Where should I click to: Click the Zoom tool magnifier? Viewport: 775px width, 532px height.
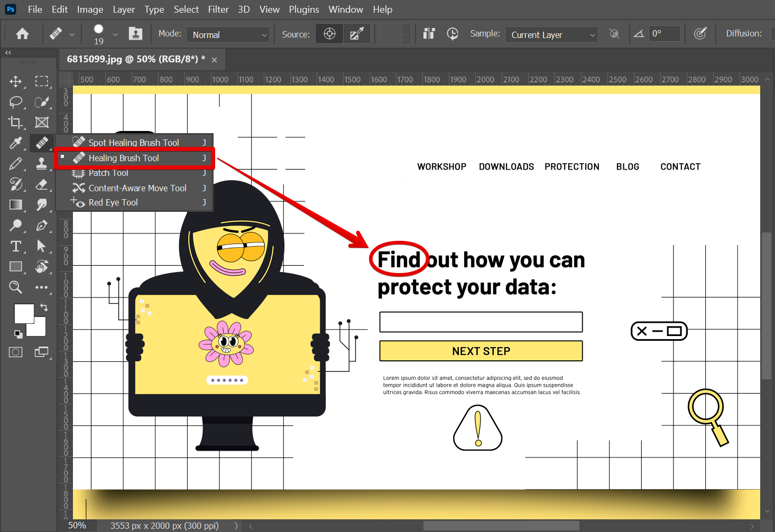click(x=16, y=287)
